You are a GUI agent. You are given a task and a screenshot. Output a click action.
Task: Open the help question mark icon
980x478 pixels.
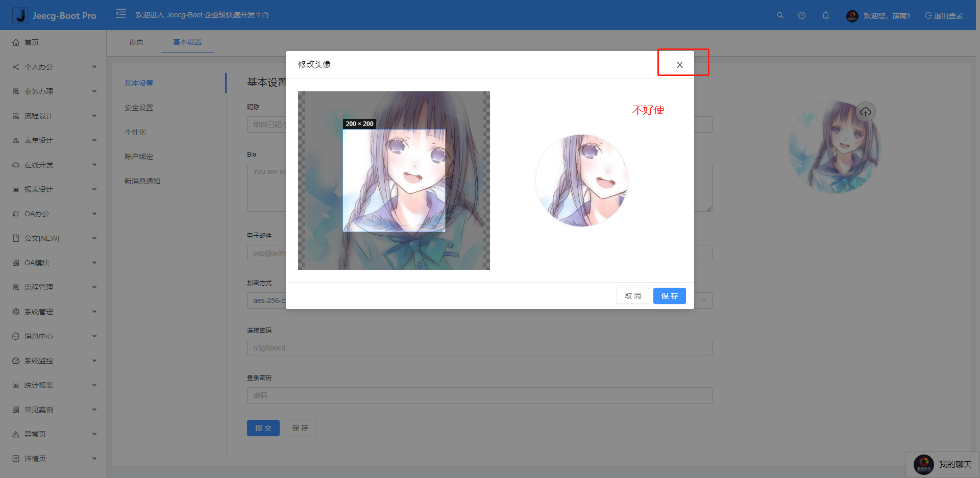[802, 15]
